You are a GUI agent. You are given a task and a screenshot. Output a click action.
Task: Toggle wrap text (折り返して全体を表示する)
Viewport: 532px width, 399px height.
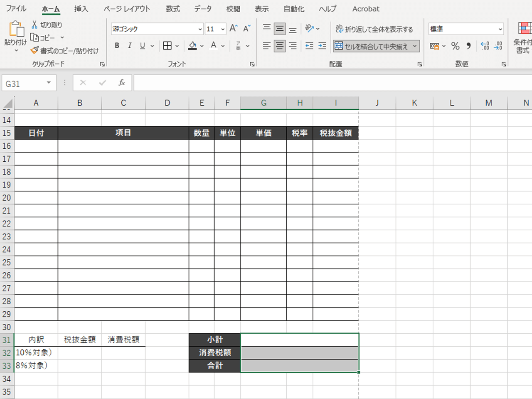[374, 29]
